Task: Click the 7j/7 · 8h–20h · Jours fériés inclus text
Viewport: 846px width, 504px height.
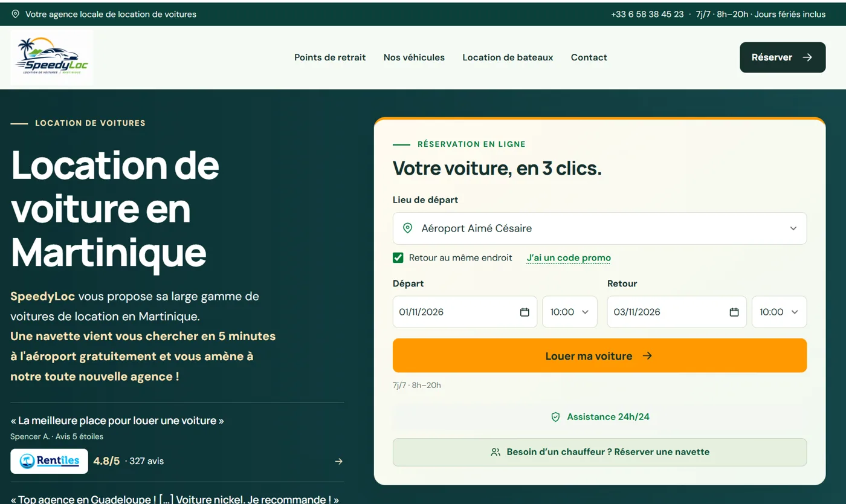Action: pyautogui.click(x=761, y=14)
